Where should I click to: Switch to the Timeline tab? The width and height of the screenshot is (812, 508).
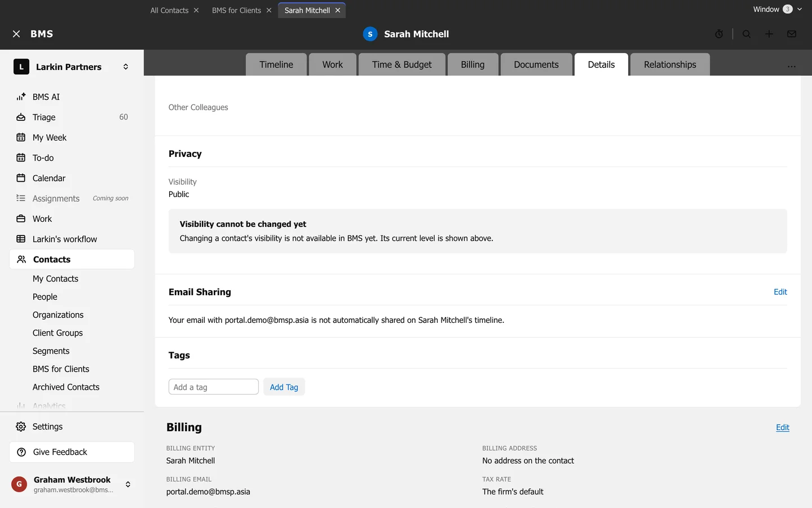click(x=276, y=64)
